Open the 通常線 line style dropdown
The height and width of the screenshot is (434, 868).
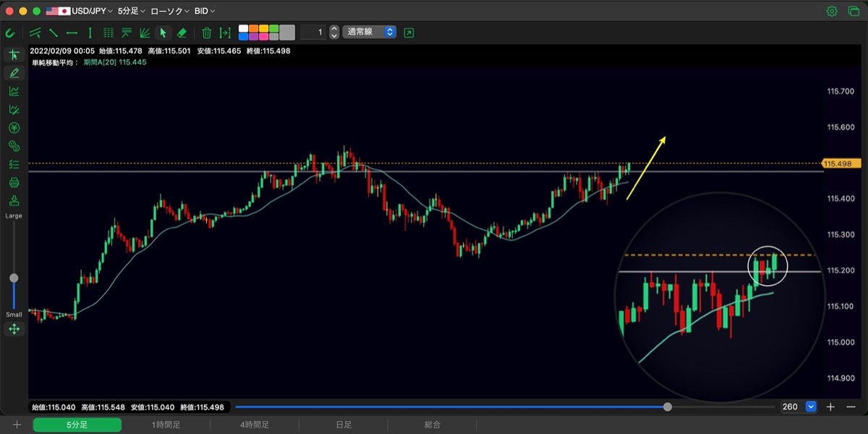point(370,32)
